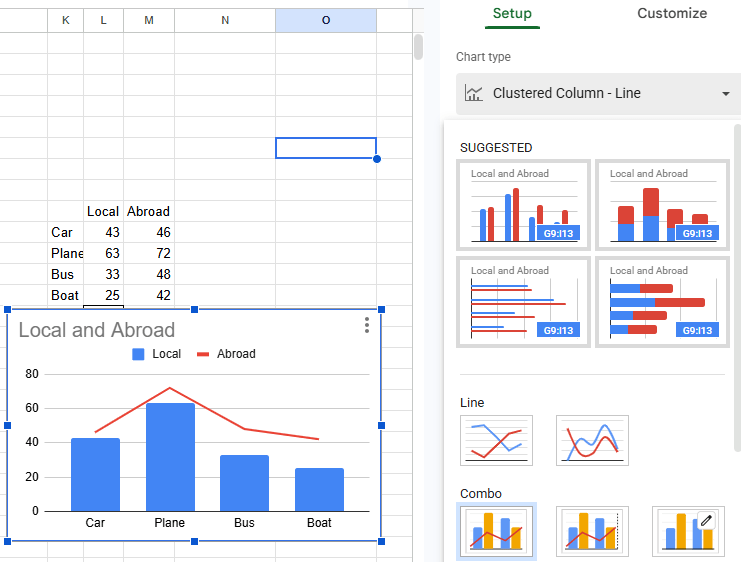
Task: Click cell with value 42
Action: click(x=149, y=295)
